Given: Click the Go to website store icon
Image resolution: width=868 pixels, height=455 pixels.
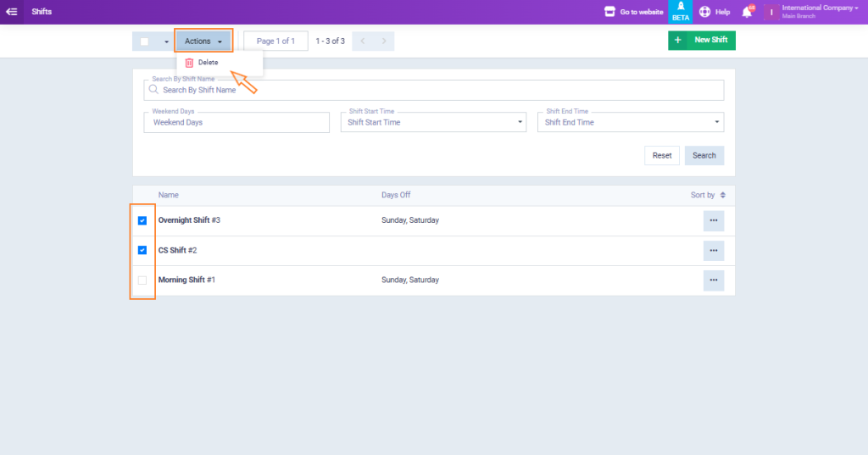Looking at the screenshot, I should [x=609, y=12].
